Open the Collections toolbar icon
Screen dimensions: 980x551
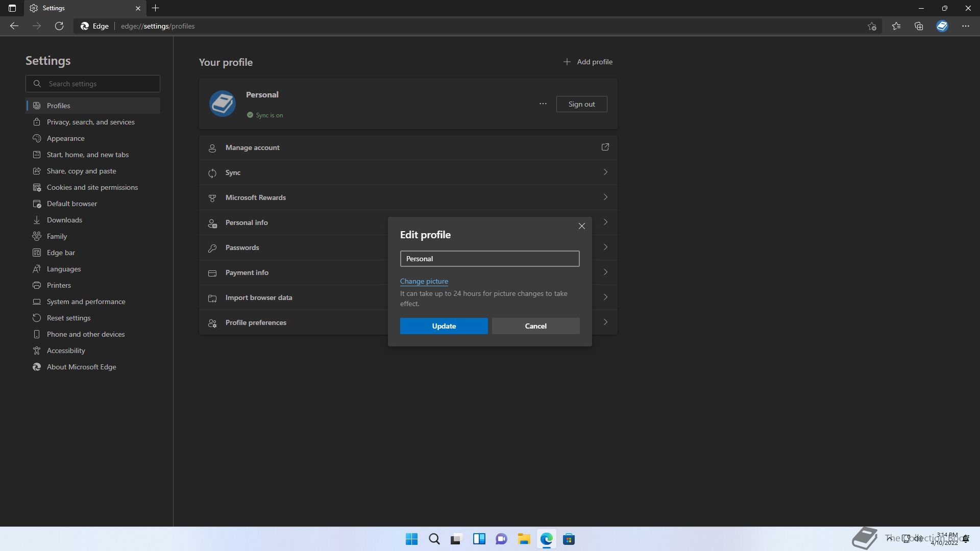click(919, 26)
